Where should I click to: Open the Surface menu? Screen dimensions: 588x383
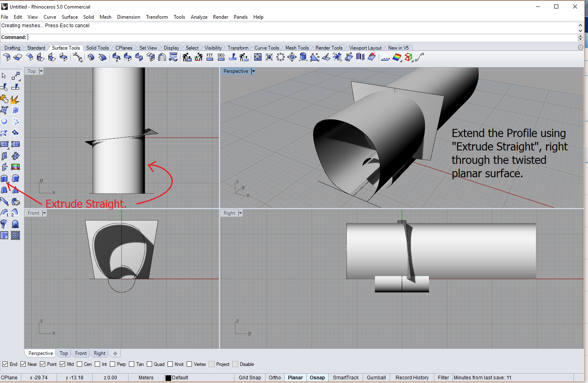coord(70,17)
